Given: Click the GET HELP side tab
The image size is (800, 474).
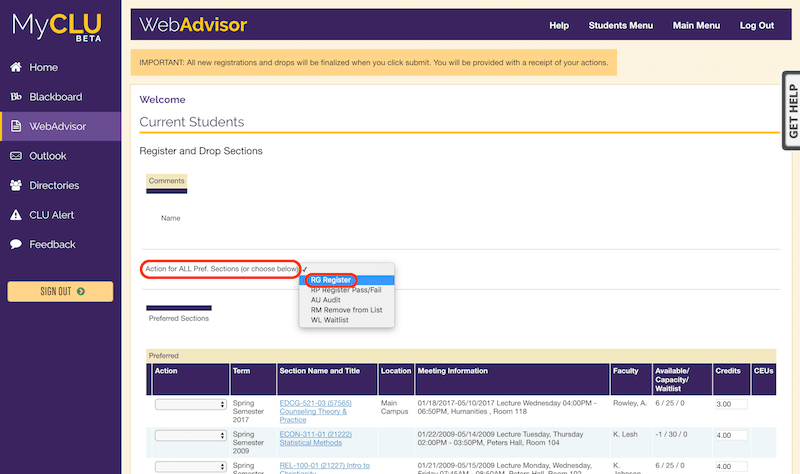Looking at the screenshot, I should point(792,111).
